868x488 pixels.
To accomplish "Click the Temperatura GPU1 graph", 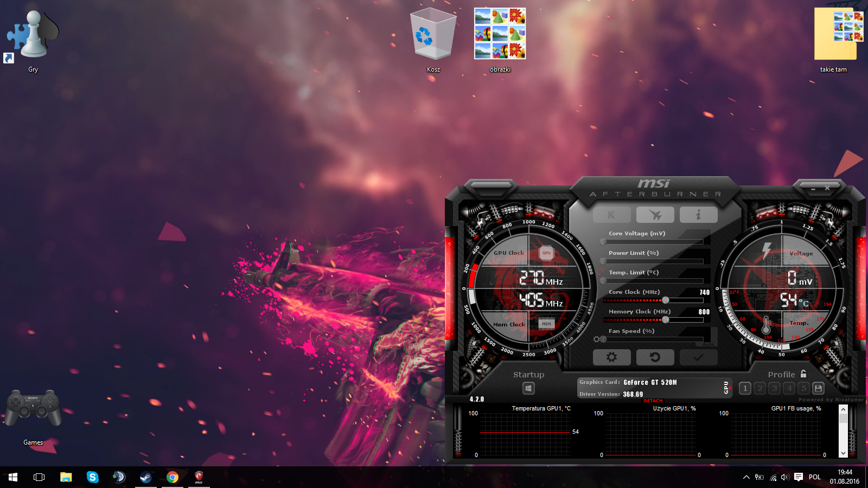I will click(525, 434).
